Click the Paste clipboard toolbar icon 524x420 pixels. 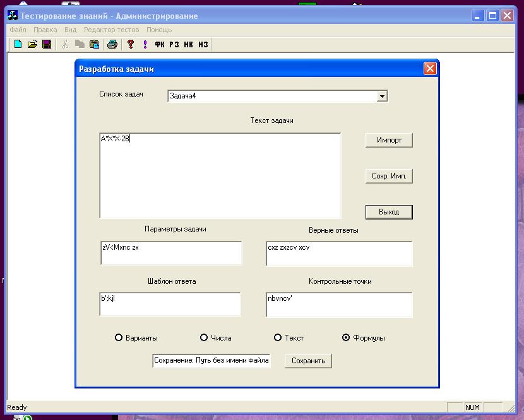click(x=94, y=44)
